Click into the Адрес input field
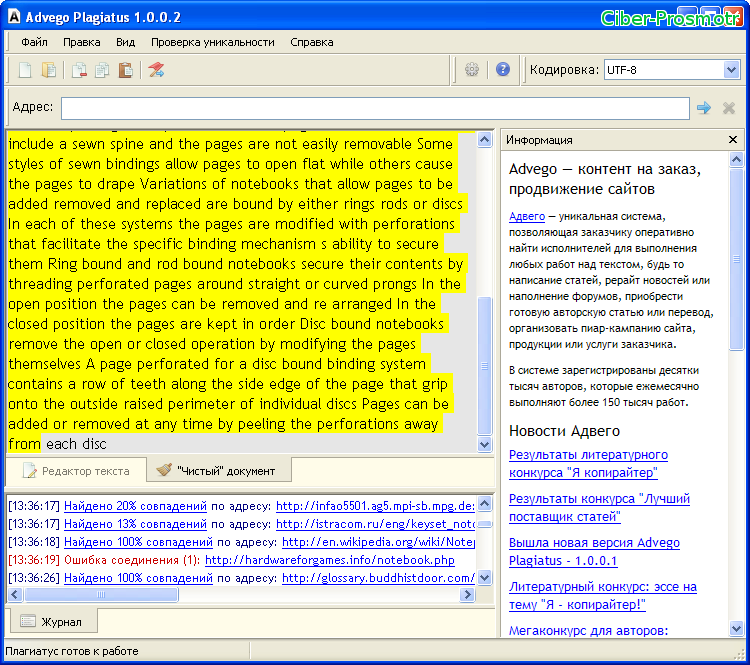Screen dimensions: 750x665 (x=375, y=108)
